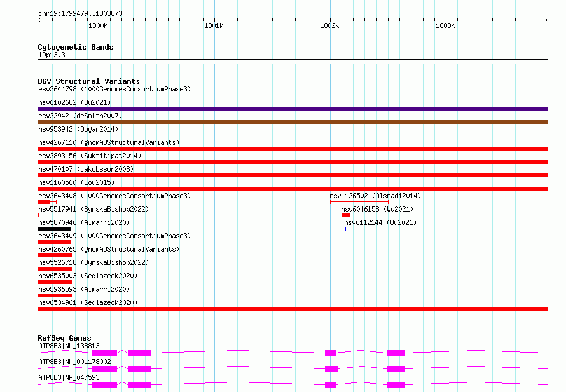Click the red nsv5936593 variant bar
Screen dimensions: 566x392
pyautogui.click(x=55, y=295)
